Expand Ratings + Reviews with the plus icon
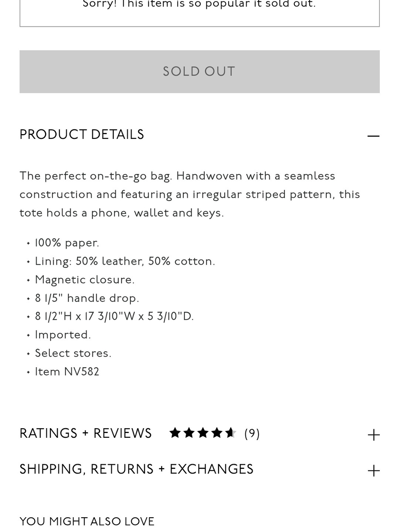 tap(373, 435)
